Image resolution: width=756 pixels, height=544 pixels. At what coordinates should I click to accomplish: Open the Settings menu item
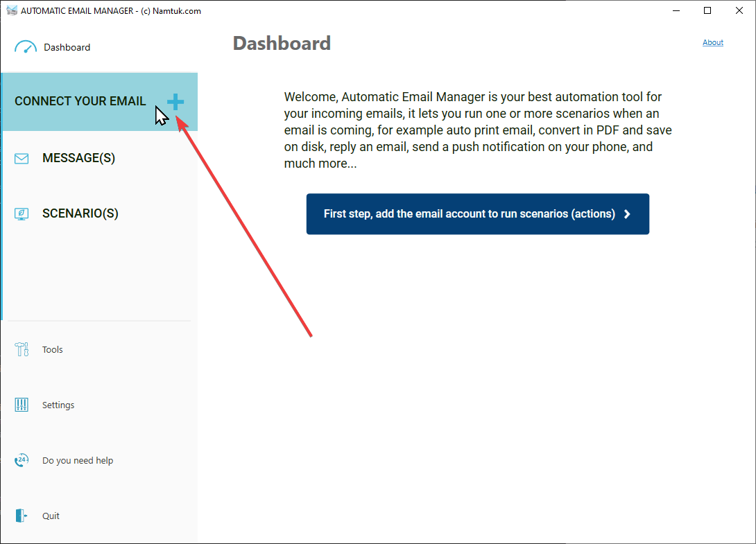(58, 405)
